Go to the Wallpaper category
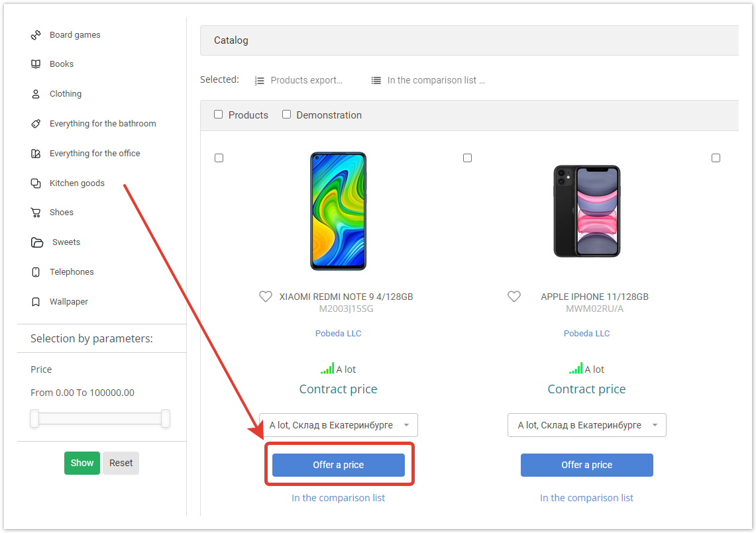This screenshot has width=756, height=533. (x=68, y=302)
